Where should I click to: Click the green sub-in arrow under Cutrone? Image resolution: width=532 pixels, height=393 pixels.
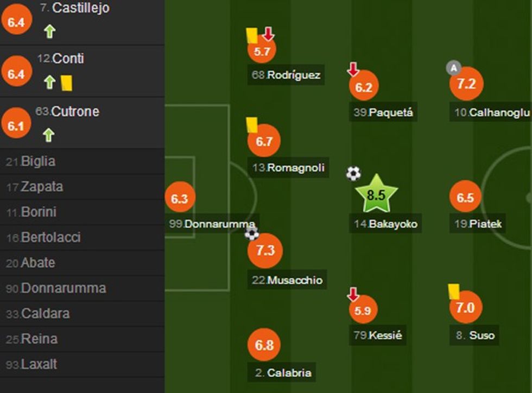(x=49, y=135)
